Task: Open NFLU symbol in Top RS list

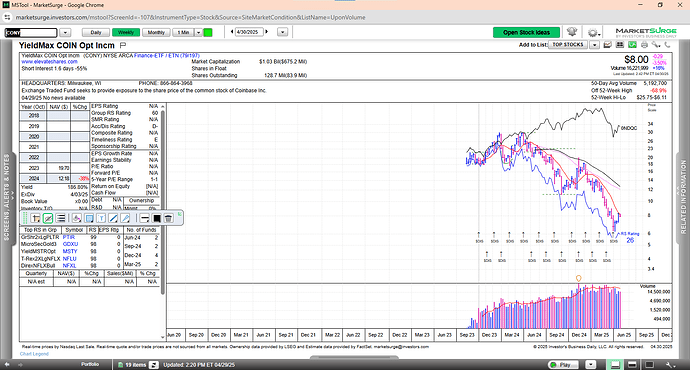Action: point(70,259)
